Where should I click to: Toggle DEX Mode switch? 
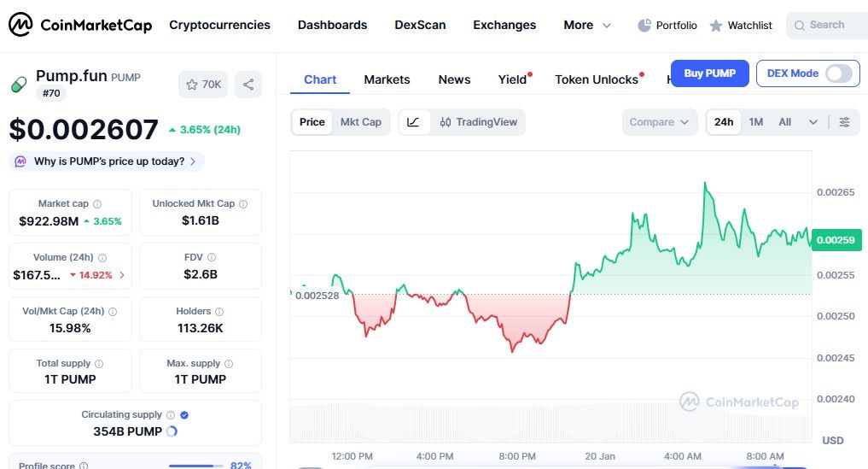pos(839,73)
